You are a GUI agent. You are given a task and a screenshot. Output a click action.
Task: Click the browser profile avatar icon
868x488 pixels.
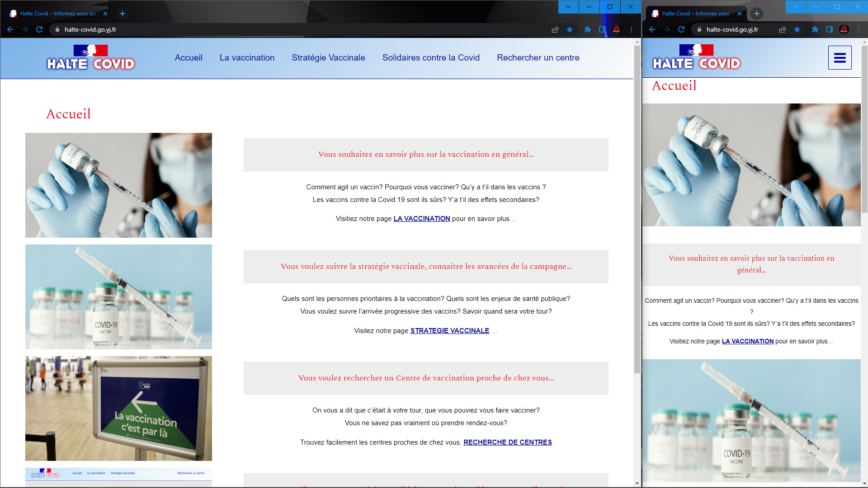(617, 29)
